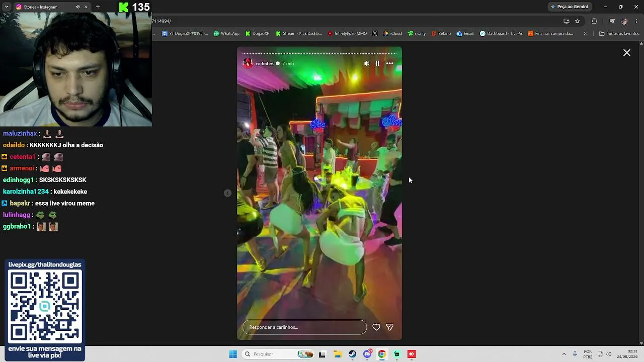The width and height of the screenshot is (644, 362).
Task: Open the InfinityPoke MMO bookmark
Action: (x=347, y=34)
